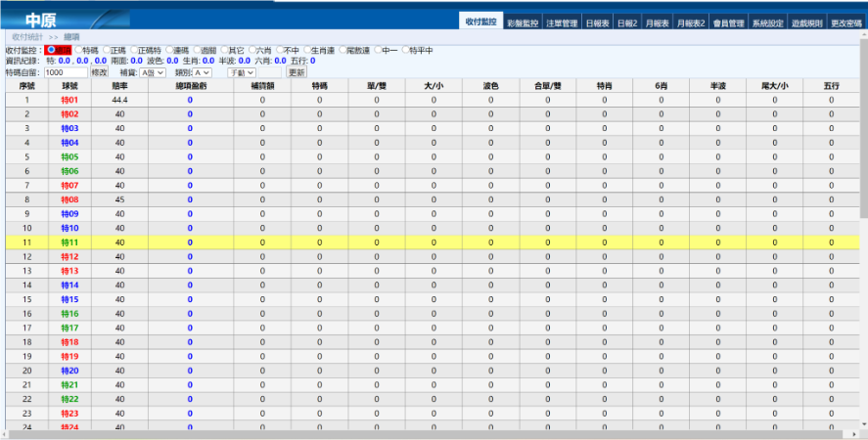Viewport: 868px width, 440px height.
Task: Select the 正碼特 radio option
Action: 133,50
